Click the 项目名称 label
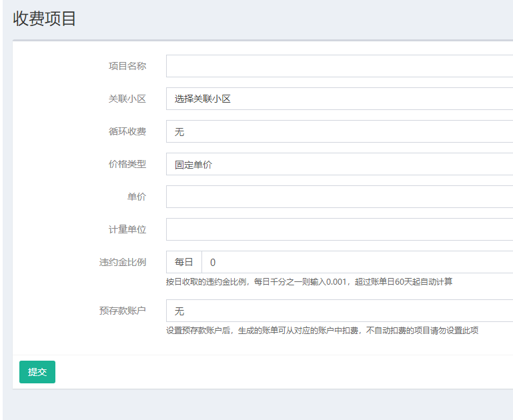 point(127,66)
